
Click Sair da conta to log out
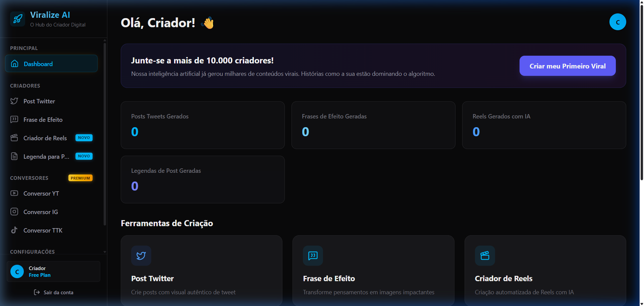tap(54, 292)
